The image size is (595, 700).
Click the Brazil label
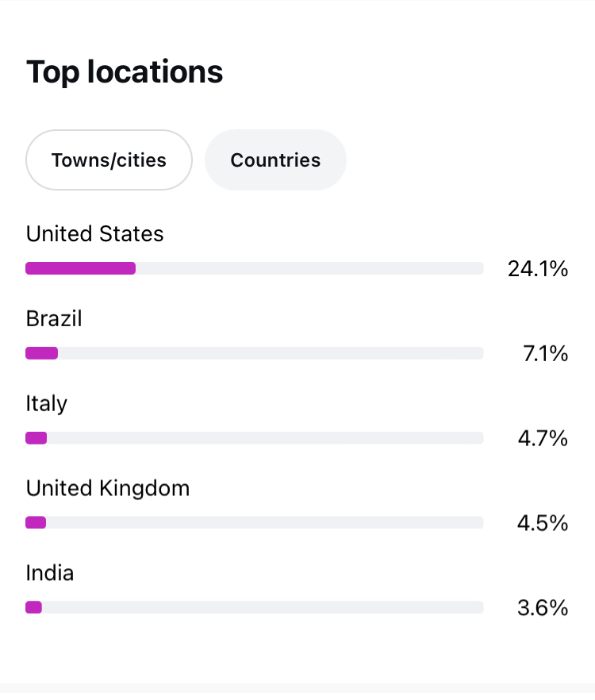point(54,318)
